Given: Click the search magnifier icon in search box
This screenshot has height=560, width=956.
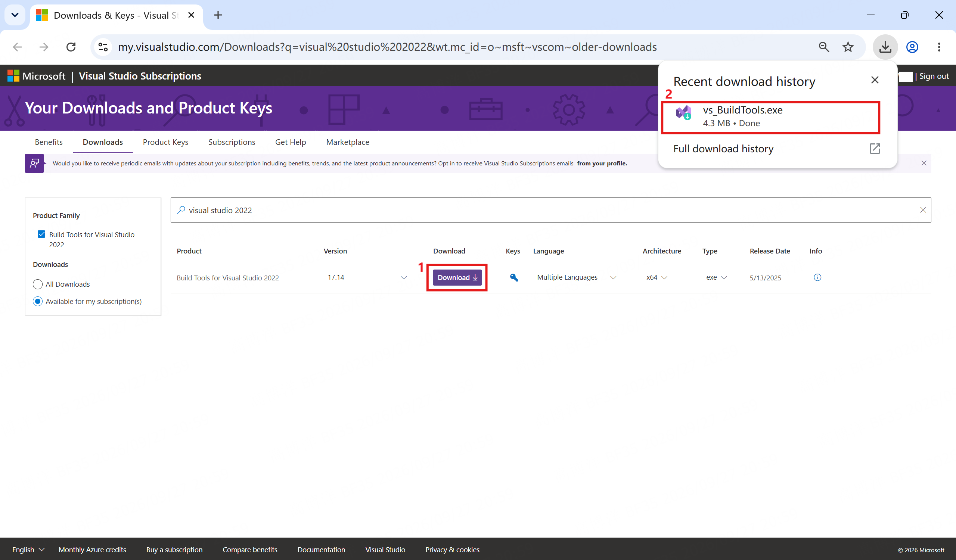Looking at the screenshot, I should point(181,210).
